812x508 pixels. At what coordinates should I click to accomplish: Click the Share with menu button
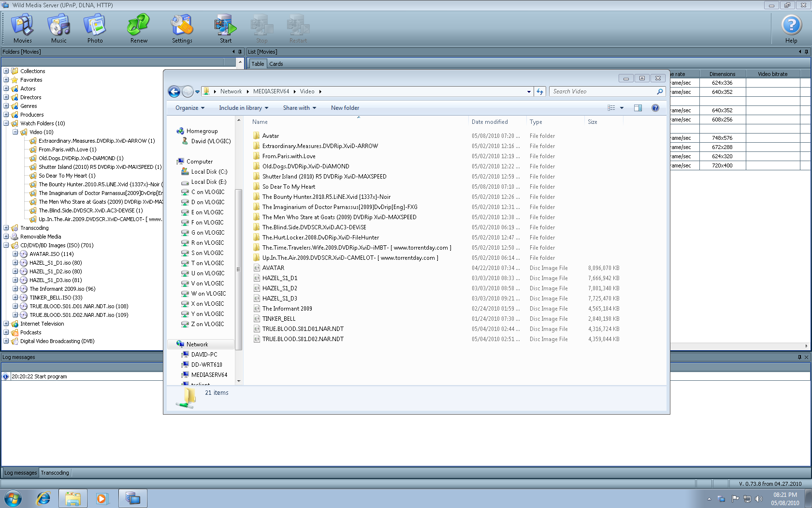pos(299,107)
